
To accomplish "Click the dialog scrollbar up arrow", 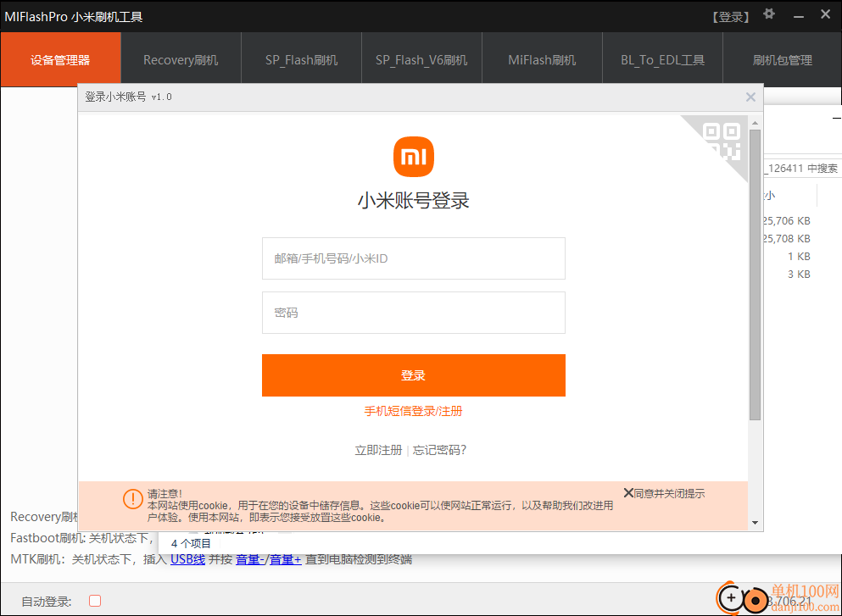I will pos(755,124).
